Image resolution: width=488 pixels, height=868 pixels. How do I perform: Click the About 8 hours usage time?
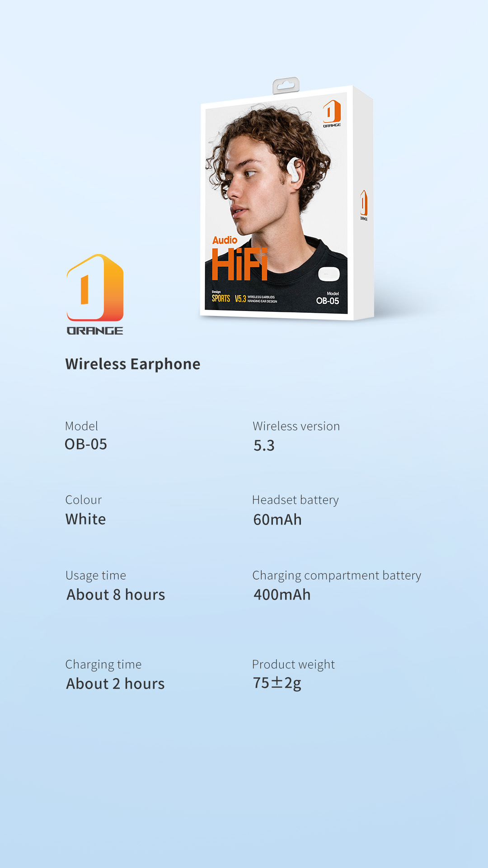116,594
